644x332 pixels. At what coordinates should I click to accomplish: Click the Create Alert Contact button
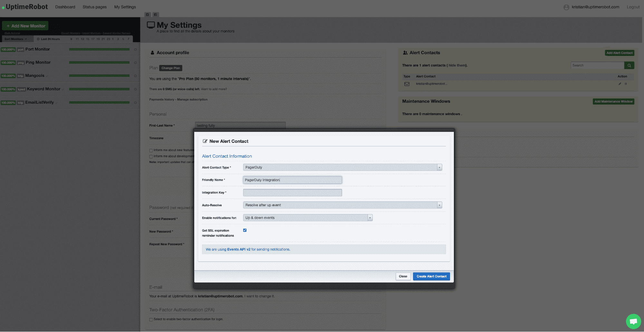[431, 276]
